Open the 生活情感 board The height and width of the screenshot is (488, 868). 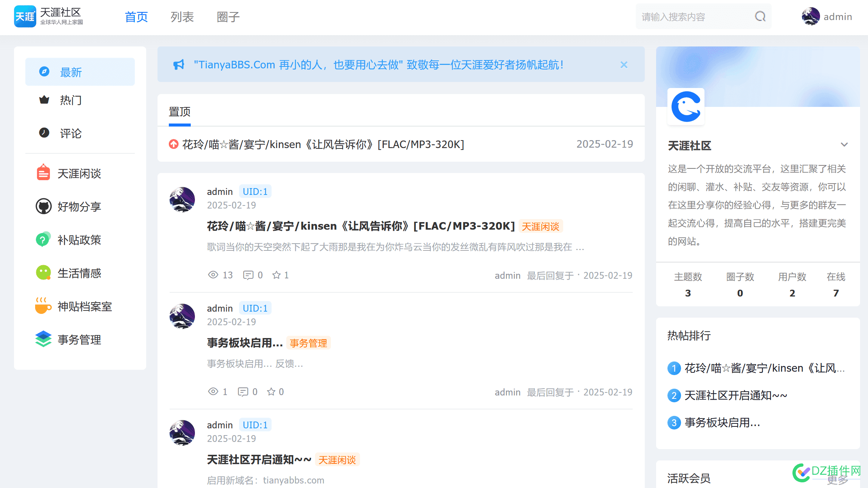coord(79,273)
